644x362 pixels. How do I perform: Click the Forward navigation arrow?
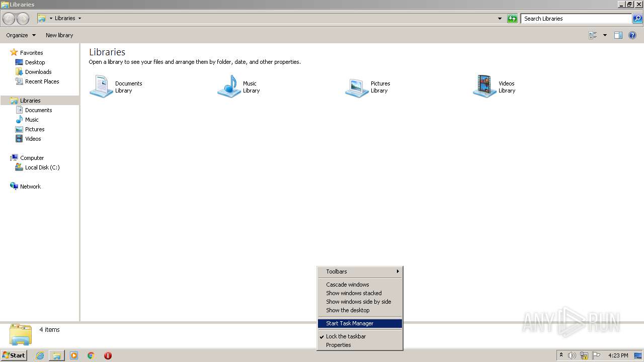pos(23,19)
